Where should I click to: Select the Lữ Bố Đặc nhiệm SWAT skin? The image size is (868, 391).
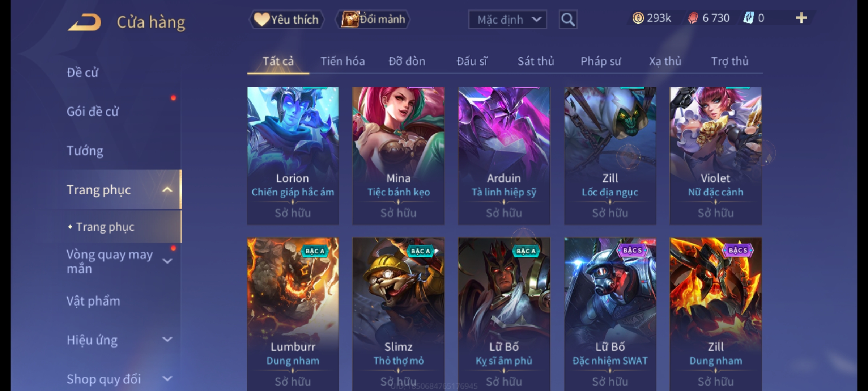click(x=610, y=314)
